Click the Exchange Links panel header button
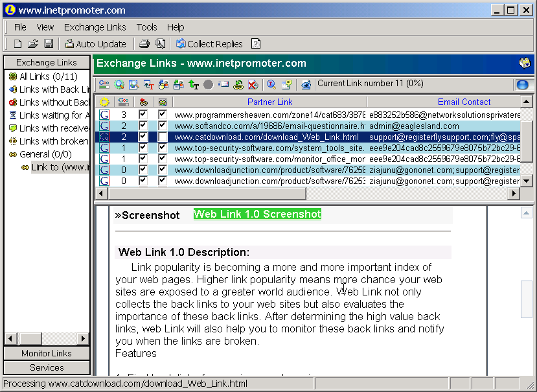Screen dimensions: 537x392 click(x=47, y=62)
